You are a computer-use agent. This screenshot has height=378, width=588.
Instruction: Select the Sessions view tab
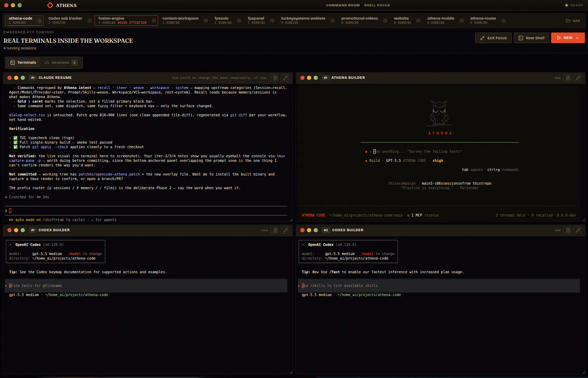click(x=61, y=63)
